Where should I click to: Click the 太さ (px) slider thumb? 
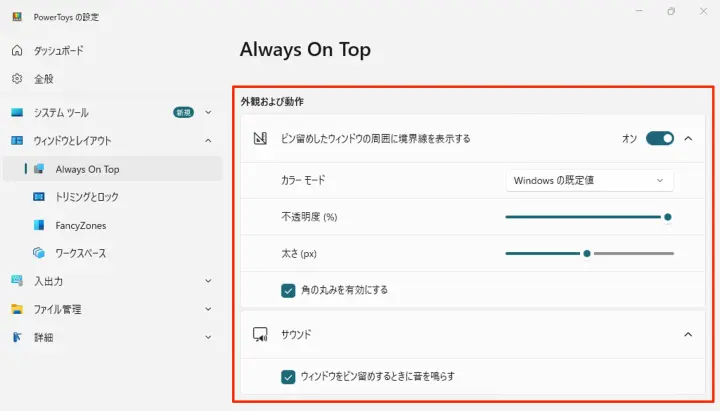click(587, 253)
